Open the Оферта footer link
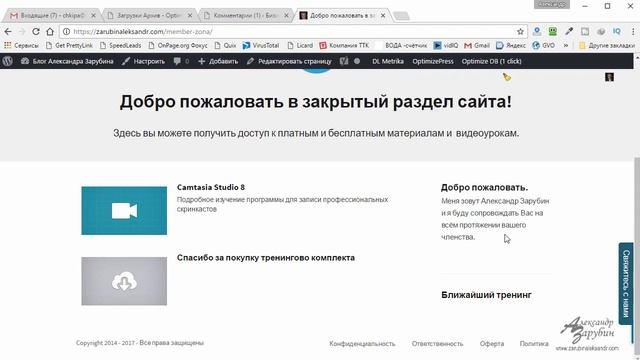Image resolution: width=640 pixels, height=360 pixels. [492, 344]
